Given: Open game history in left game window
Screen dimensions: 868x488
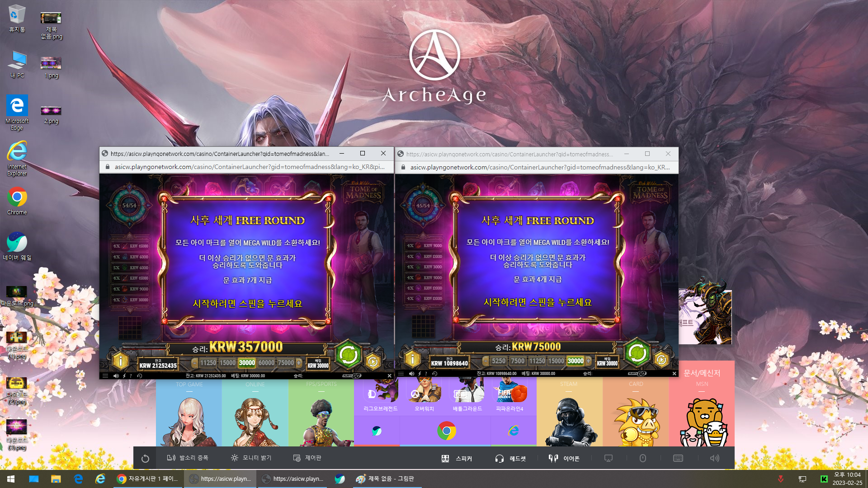Looking at the screenshot, I should pyautogui.click(x=140, y=375).
